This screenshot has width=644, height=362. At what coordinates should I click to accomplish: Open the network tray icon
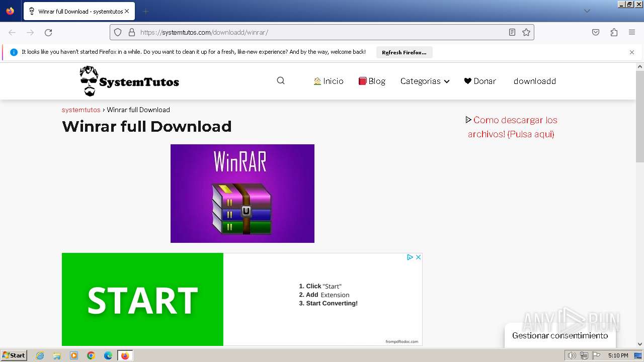pyautogui.click(x=584, y=355)
